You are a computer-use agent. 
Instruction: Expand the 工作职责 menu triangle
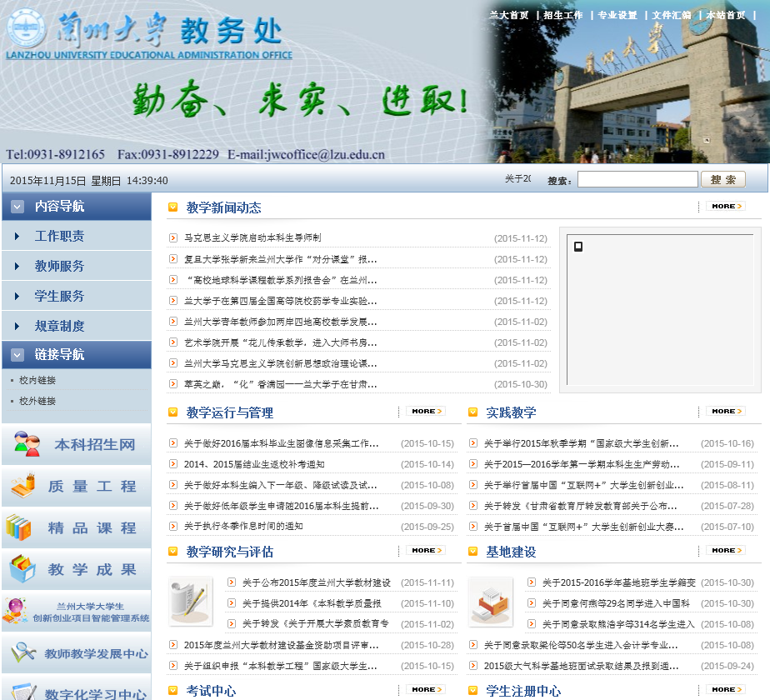click(17, 237)
